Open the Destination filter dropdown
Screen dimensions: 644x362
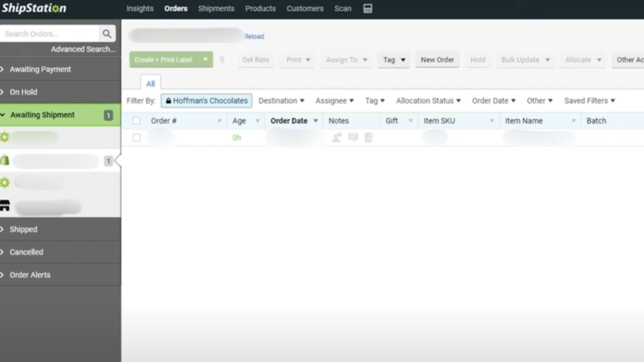pos(281,101)
